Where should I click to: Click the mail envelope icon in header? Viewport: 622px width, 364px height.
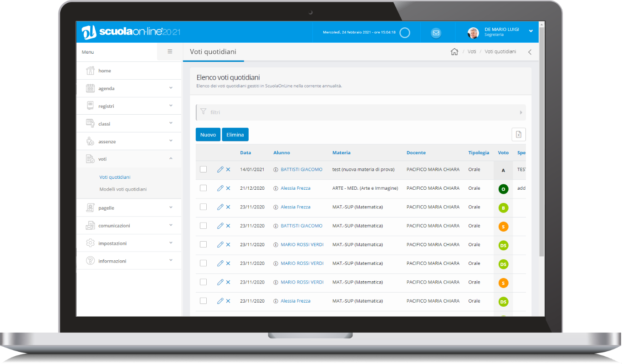click(436, 33)
